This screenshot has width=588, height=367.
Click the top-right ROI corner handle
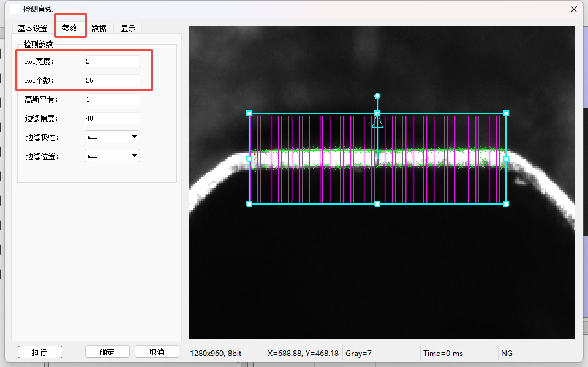point(506,113)
